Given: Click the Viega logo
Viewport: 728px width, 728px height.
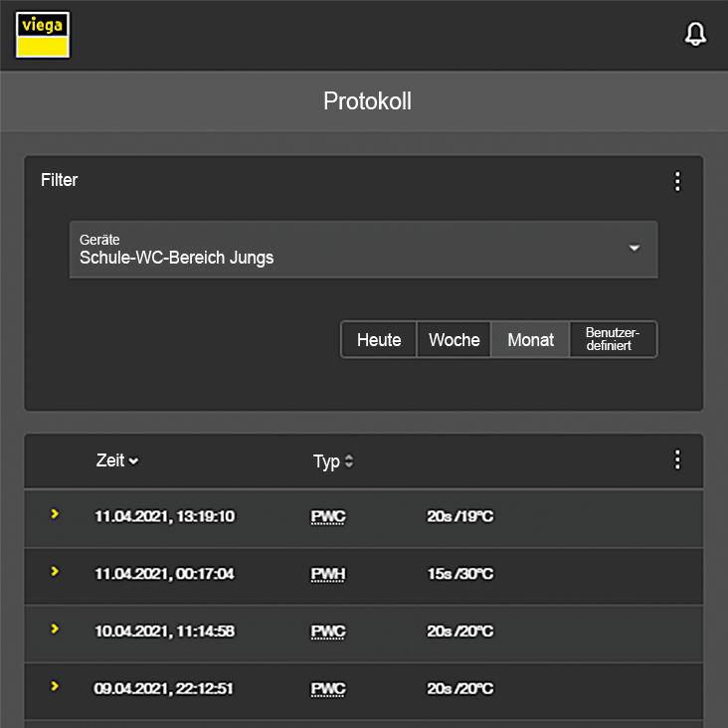Looking at the screenshot, I should pyautogui.click(x=43, y=35).
